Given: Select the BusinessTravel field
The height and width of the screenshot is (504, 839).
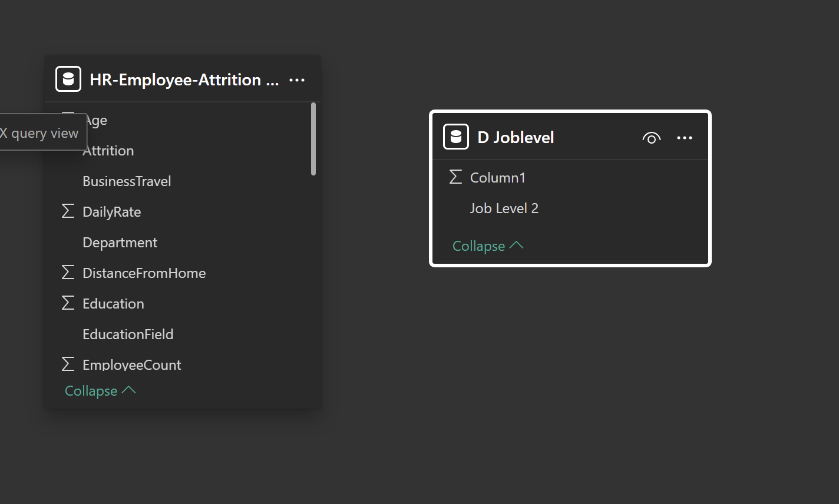Looking at the screenshot, I should pos(127,181).
